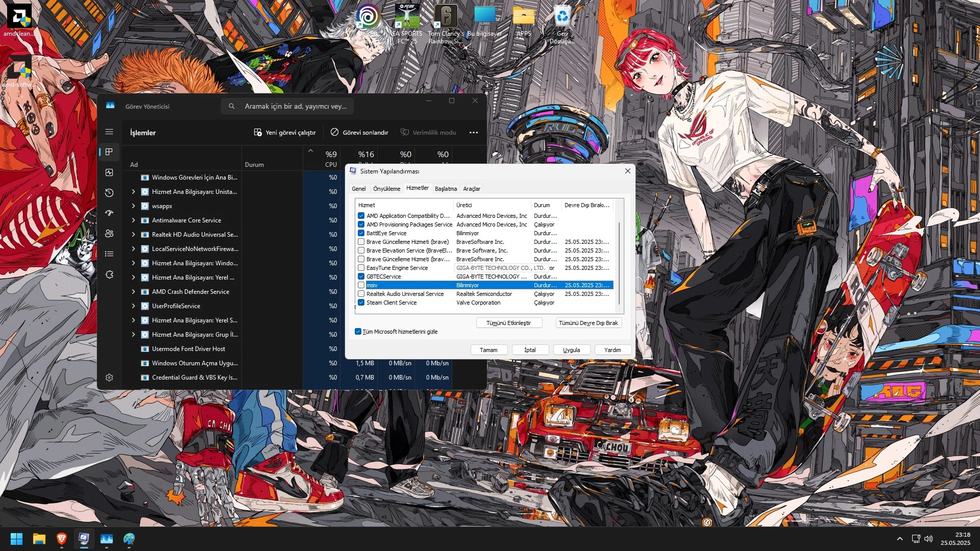Select the APPS folder desktop icon
The height and width of the screenshot is (551, 980).
click(x=524, y=21)
